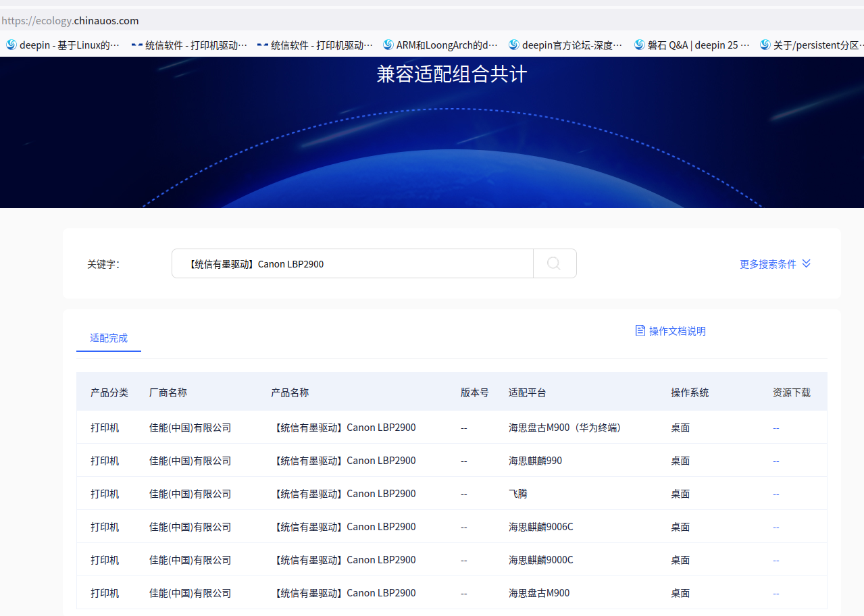This screenshot has width=864, height=616.
Task: Click the 资源下载 column header
Action: 792,392
